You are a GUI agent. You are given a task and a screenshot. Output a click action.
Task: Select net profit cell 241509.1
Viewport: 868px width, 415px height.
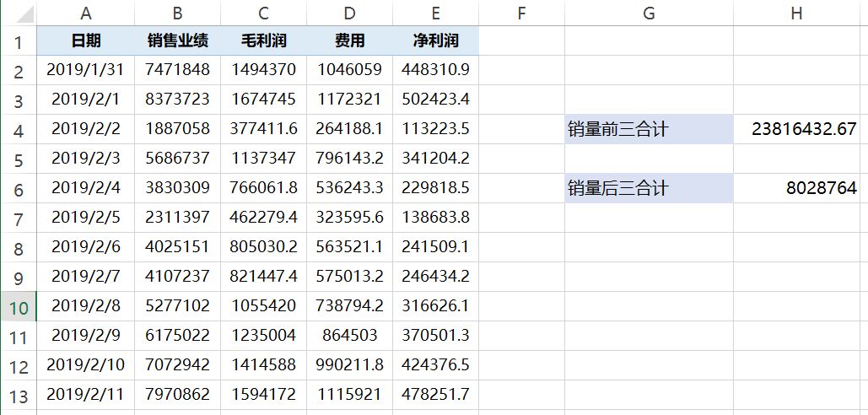435,247
